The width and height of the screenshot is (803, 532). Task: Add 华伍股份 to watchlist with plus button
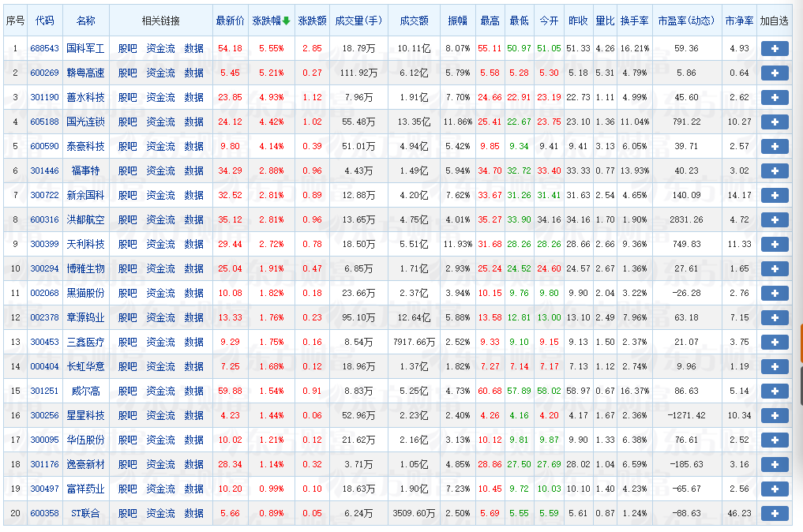[x=775, y=440]
